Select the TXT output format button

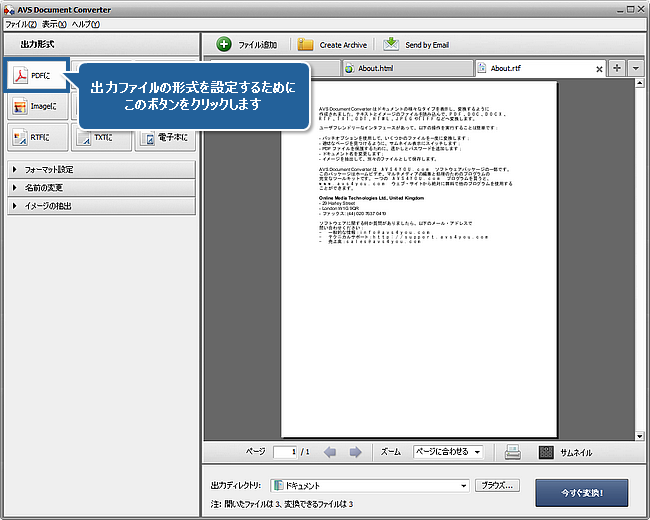point(102,137)
